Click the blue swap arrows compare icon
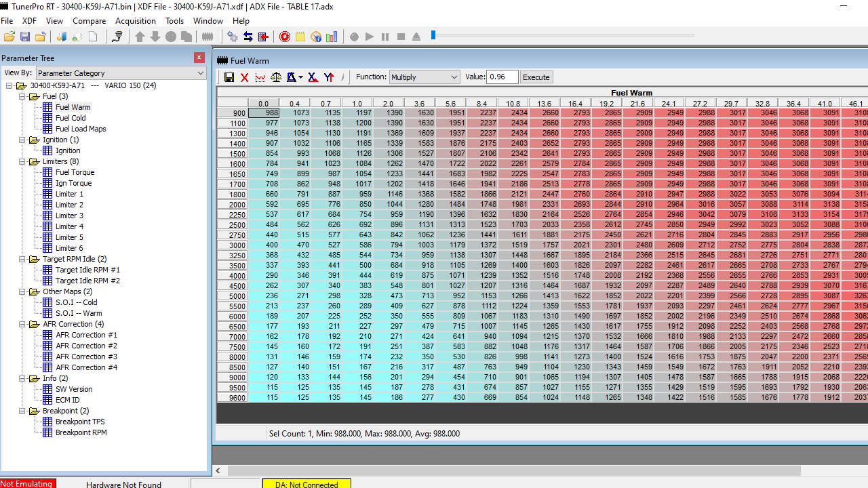Screen dimensions: 868x488 (x=248, y=37)
